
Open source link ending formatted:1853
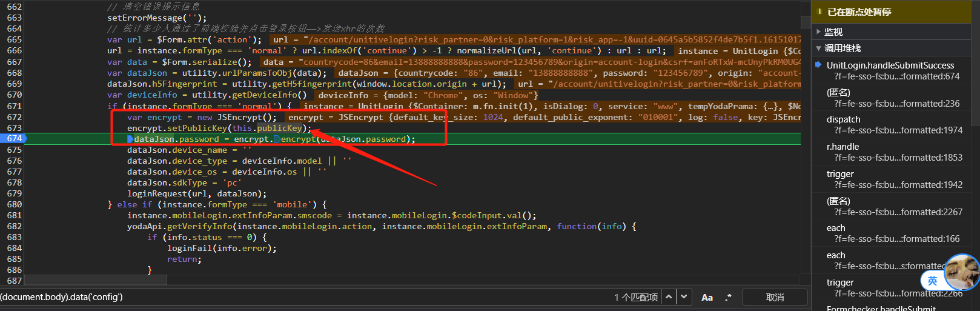[x=898, y=158]
